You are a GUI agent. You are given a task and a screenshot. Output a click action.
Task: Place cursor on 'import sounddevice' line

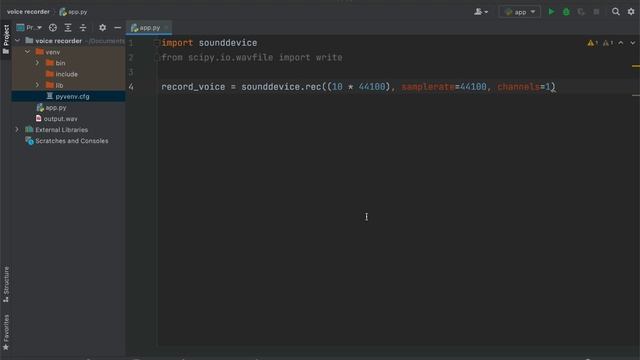click(x=209, y=43)
